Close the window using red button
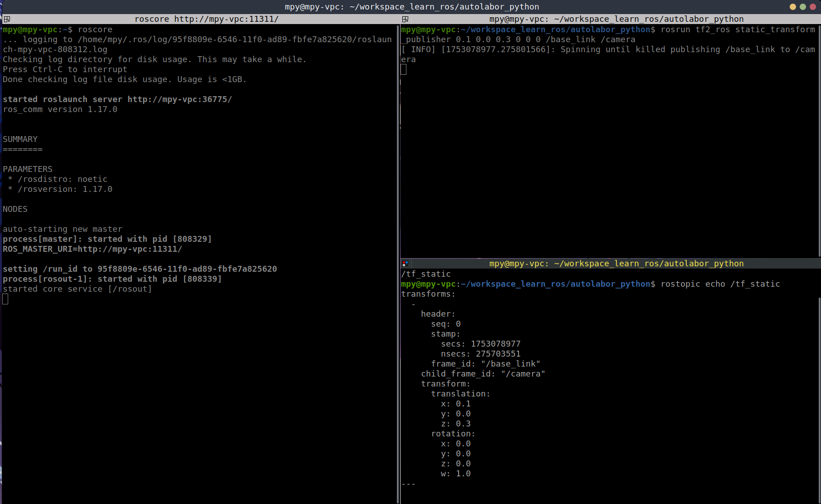821x504 pixels. 813,7
